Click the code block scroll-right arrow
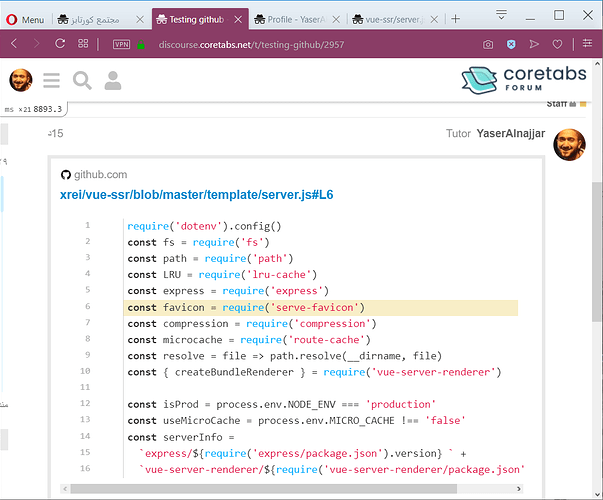This screenshot has height=500, width=603. pos(519,489)
